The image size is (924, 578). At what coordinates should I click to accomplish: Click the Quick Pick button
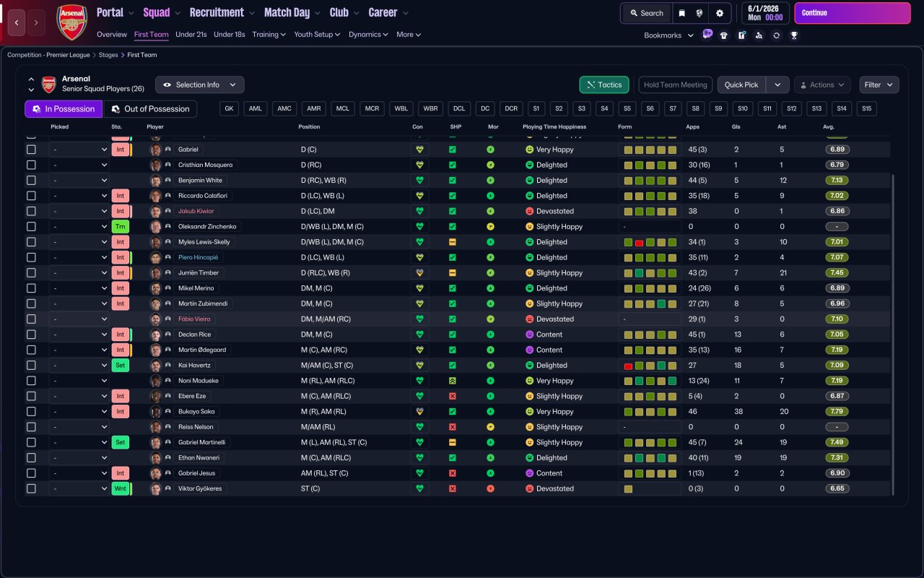click(741, 85)
